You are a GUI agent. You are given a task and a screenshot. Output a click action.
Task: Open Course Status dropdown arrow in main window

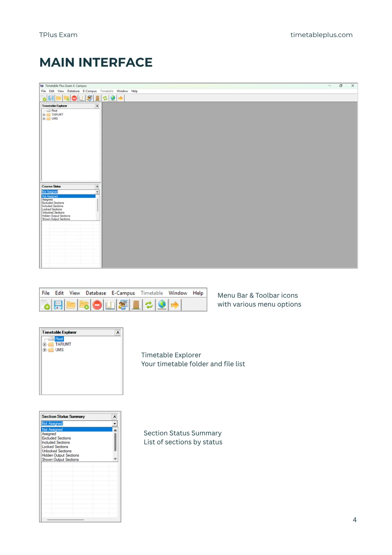[x=97, y=192]
